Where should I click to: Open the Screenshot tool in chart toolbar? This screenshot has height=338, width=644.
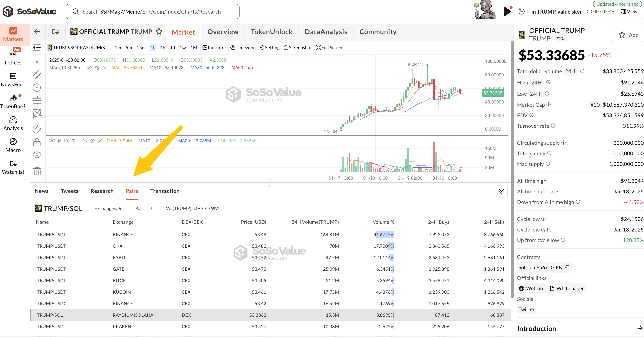click(298, 48)
